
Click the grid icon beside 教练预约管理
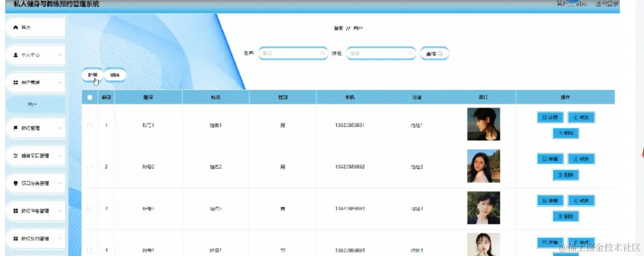[x=15, y=239]
